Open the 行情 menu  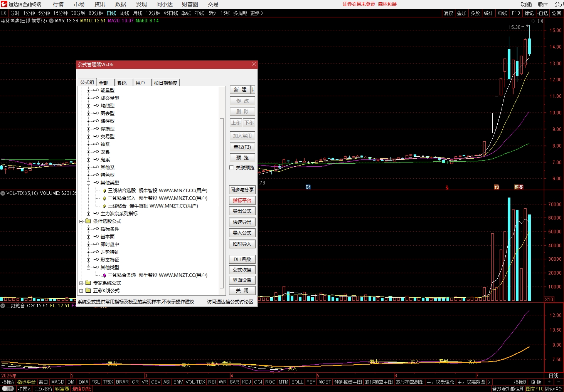pos(58,4)
